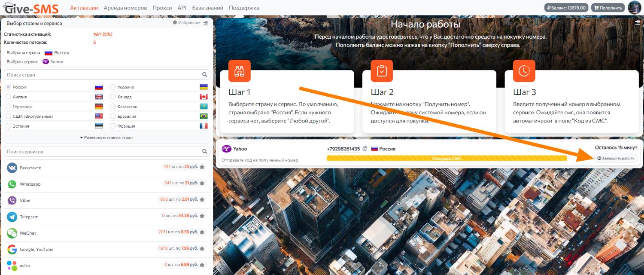Viewport: 644px width, 275px height.
Task: Open the База знаний section
Action: point(208,8)
